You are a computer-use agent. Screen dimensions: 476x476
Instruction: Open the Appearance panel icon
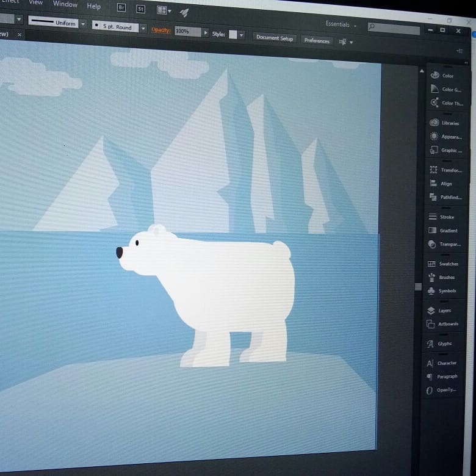point(434,136)
